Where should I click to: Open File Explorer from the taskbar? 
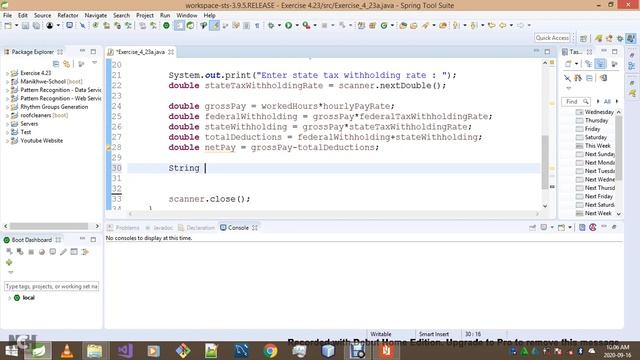[95, 351]
